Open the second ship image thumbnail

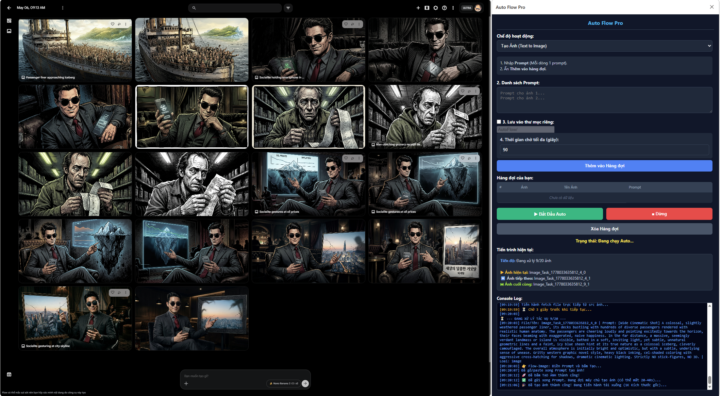coord(192,50)
